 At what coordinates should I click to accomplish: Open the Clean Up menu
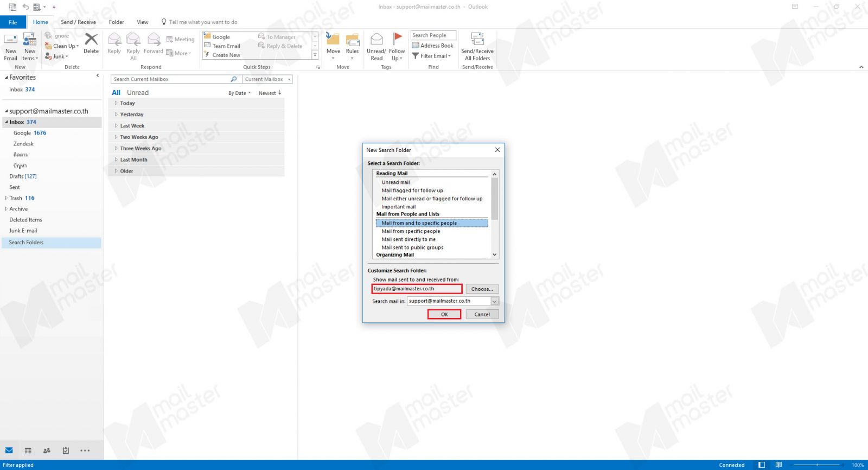tap(62, 46)
